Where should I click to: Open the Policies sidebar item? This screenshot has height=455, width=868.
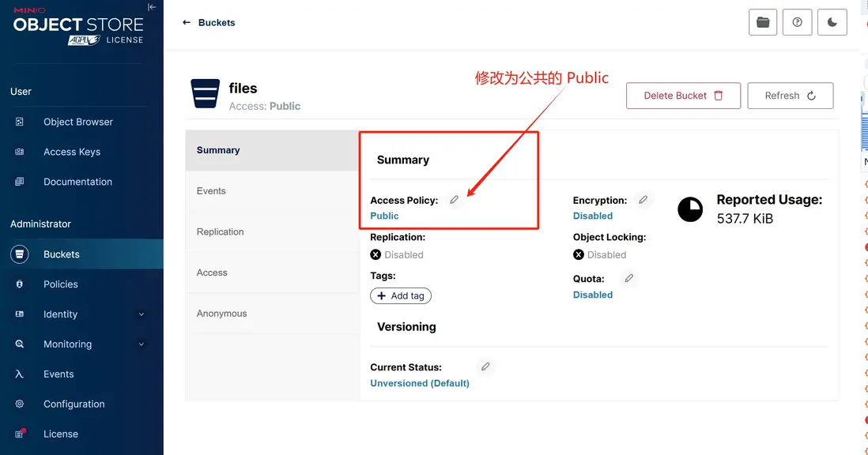(61, 284)
